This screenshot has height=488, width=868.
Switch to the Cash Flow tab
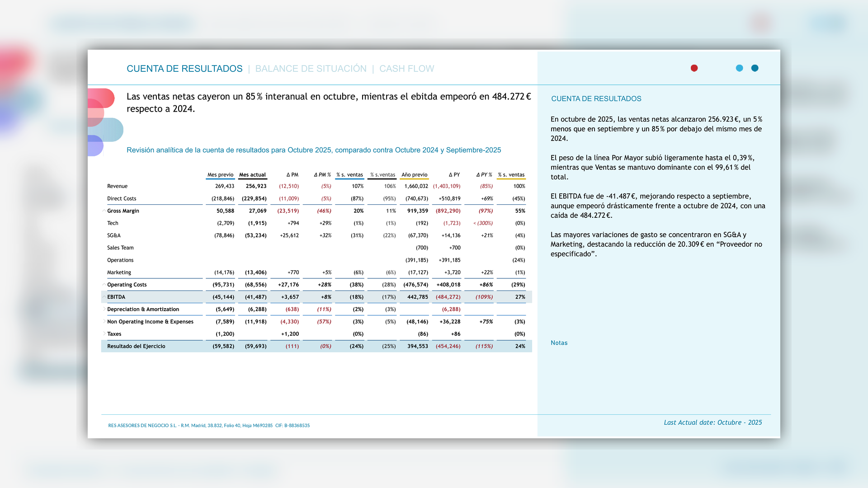click(x=406, y=69)
